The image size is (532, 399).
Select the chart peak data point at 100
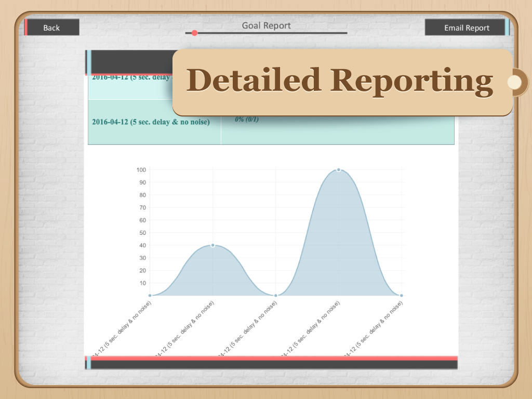pyautogui.click(x=339, y=170)
